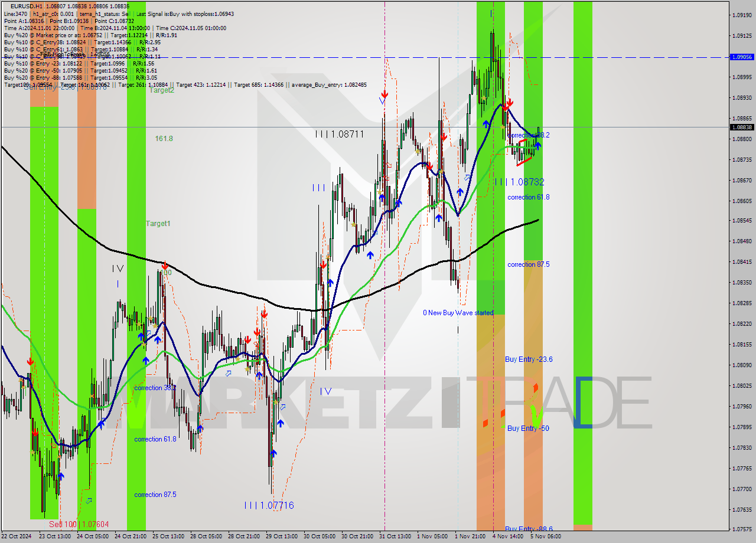Click the '28 Oct 05:00' time axis label

pyautogui.click(x=206, y=537)
